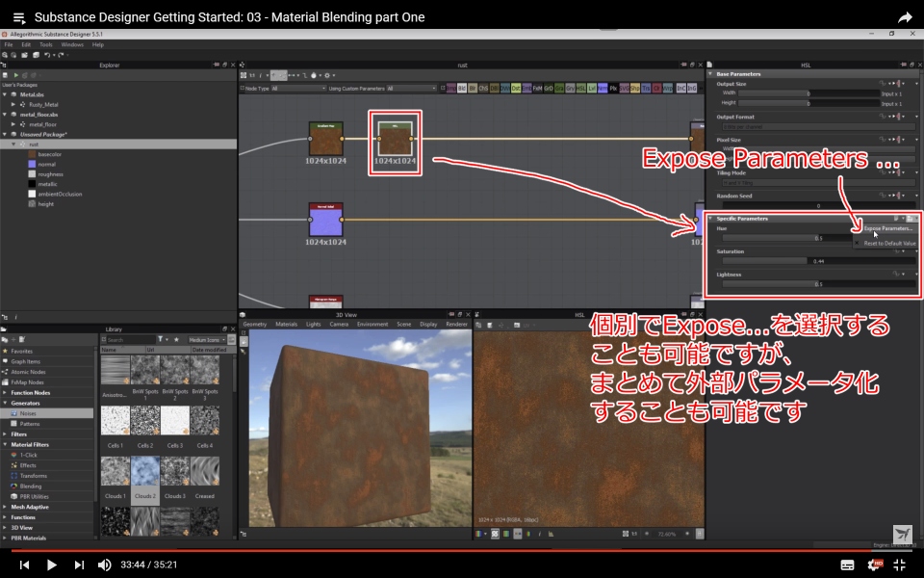Collapse the Specific Parameters section
The height and width of the screenshot is (578, 924).
click(710, 219)
